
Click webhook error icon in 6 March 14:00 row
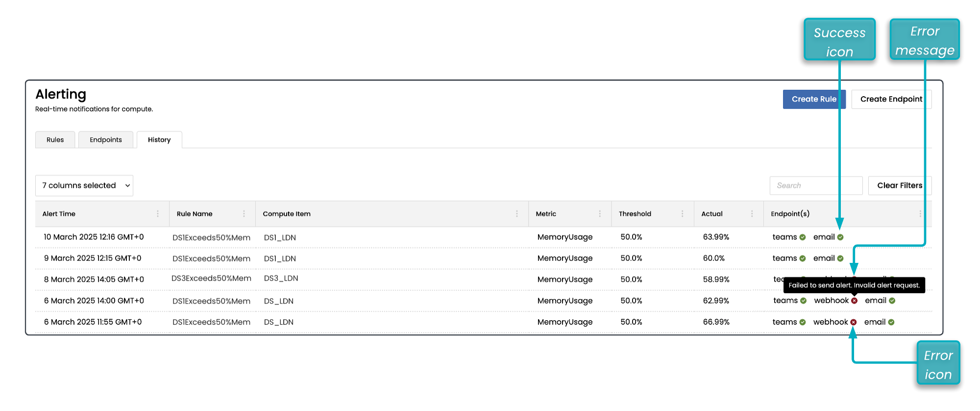(x=854, y=301)
